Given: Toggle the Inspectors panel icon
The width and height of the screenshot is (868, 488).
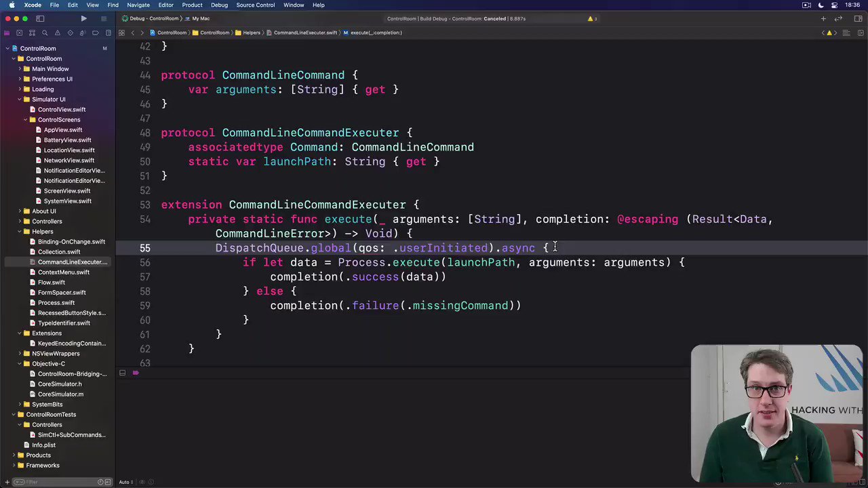Looking at the screenshot, I should [859, 18].
